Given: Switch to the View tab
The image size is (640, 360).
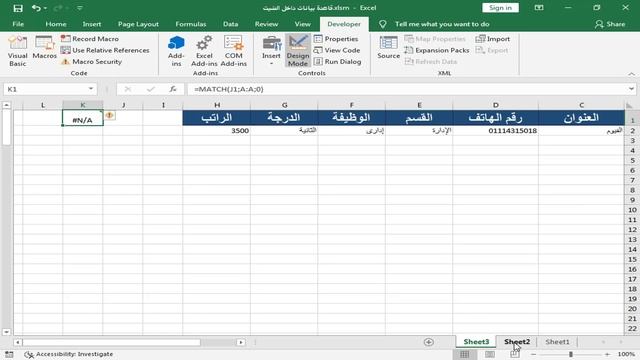Looking at the screenshot, I should point(302,24).
